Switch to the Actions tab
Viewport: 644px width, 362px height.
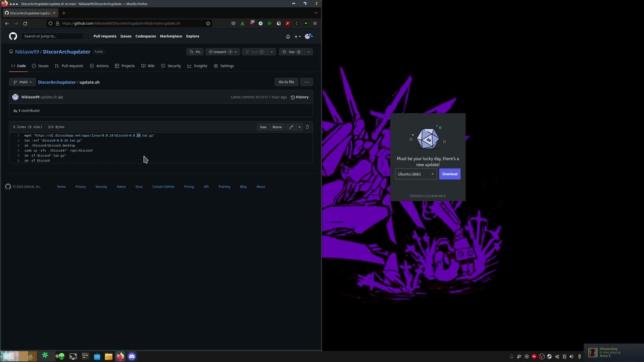coord(99,66)
